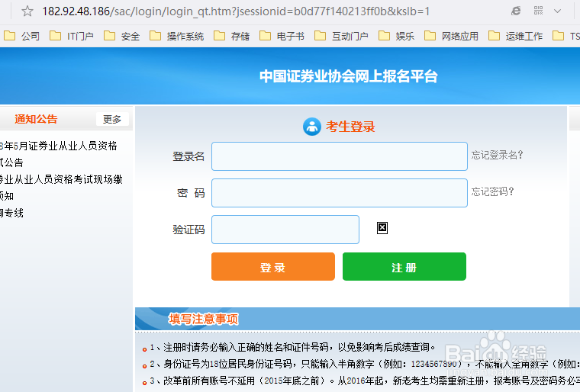Open the 资格考试现场缴 notice link
The image size is (580, 392).
[61, 179]
